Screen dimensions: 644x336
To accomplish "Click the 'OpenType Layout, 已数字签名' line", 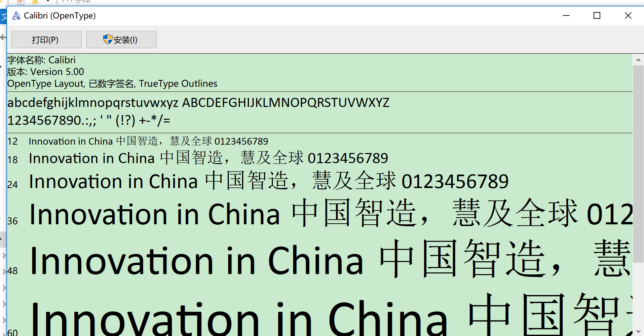I will tap(112, 83).
